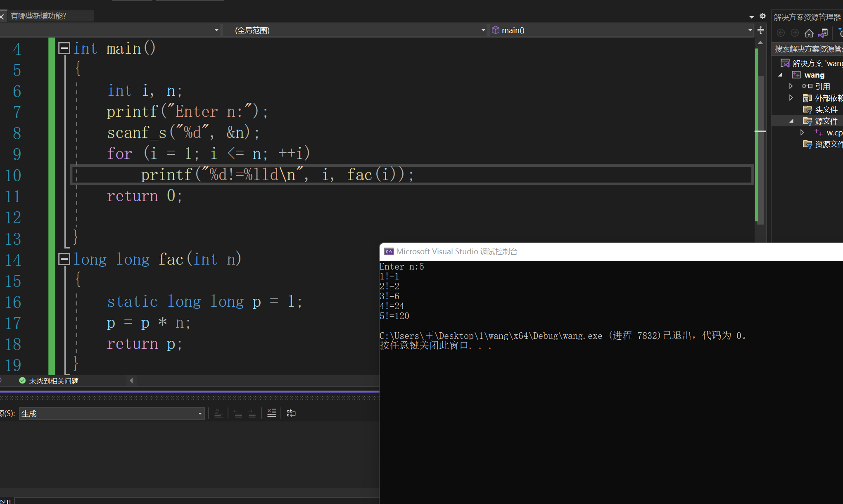Collapse the 源文件 folder node
843x504 pixels.
(x=791, y=121)
